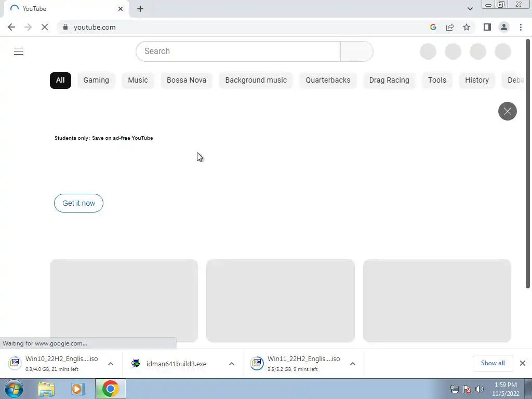This screenshot has width=532, height=399.
Task: Click the Get it now button
Action: tap(79, 203)
